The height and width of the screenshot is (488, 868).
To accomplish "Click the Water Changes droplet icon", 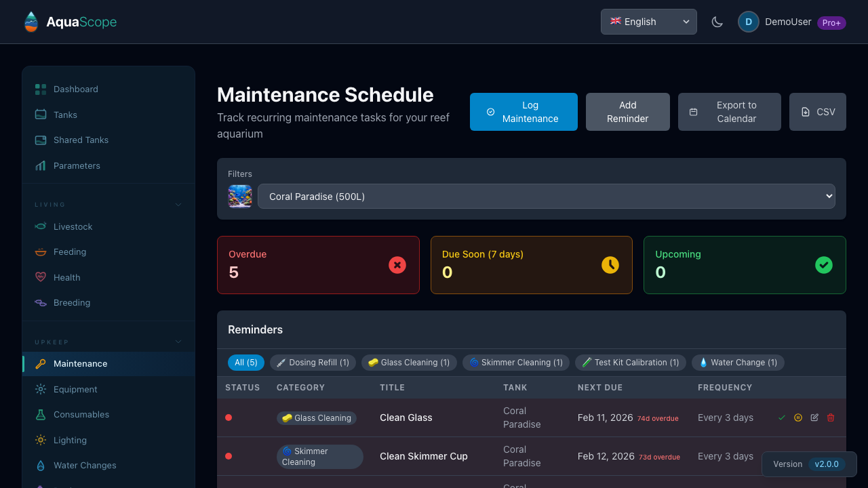I will coord(41,465).
